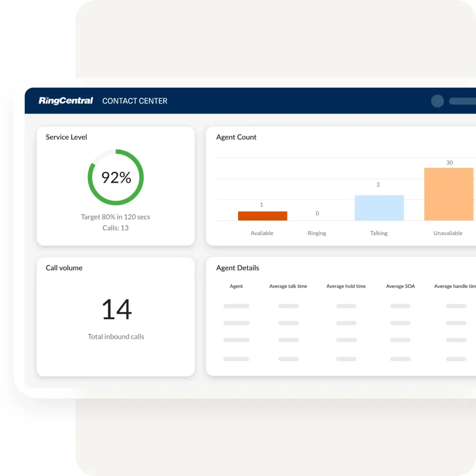This screenshot has width=476, height=476.
Task: Click the 'Total inbound calls' label
Action: point(116,336)
